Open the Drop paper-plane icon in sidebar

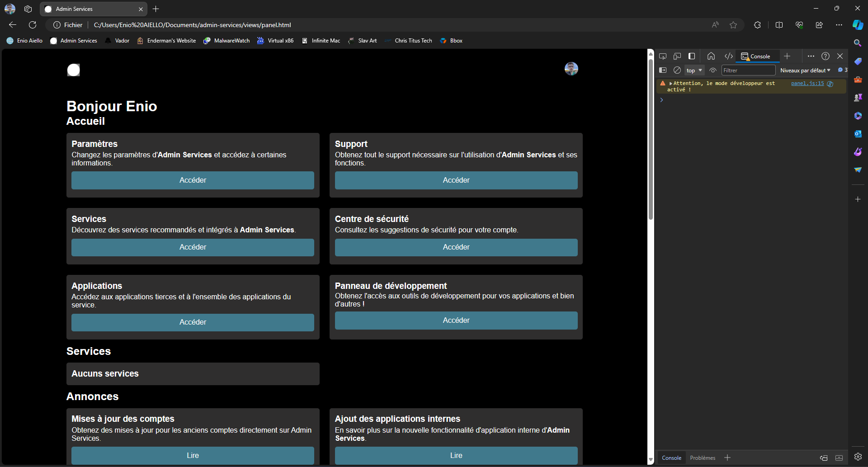point(858,170)
